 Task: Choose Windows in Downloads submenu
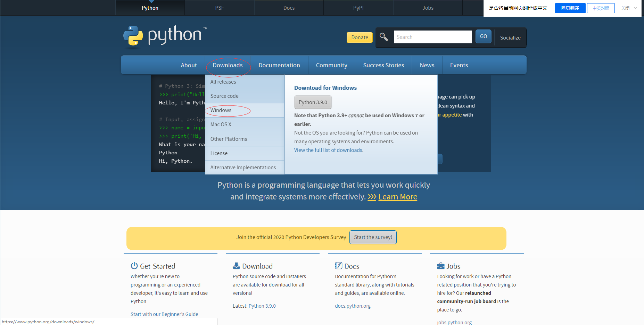[245, 110]
